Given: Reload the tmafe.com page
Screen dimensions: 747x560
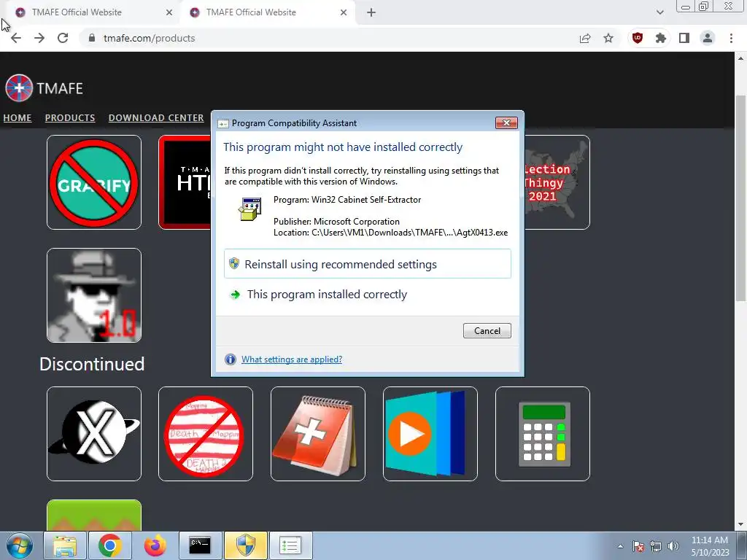Looking at the screenshot, I should [63, 38].
